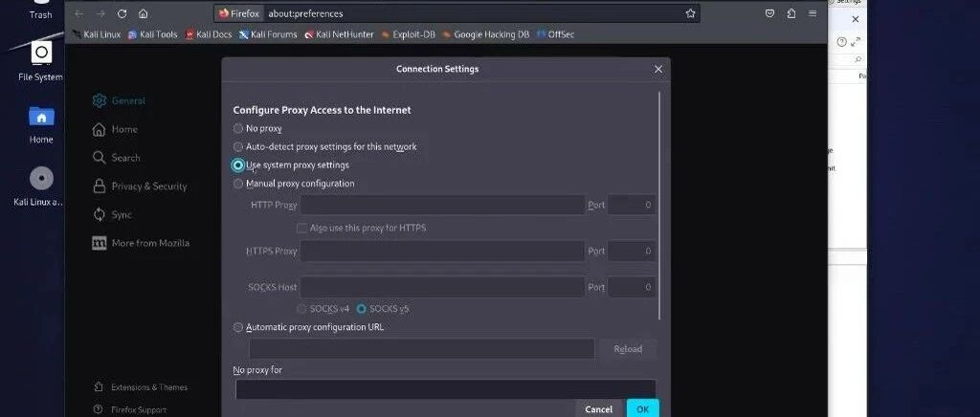
Task: Choose SOCKS v4 radio option
Action: pyautogui.click(x=301, y=308)
